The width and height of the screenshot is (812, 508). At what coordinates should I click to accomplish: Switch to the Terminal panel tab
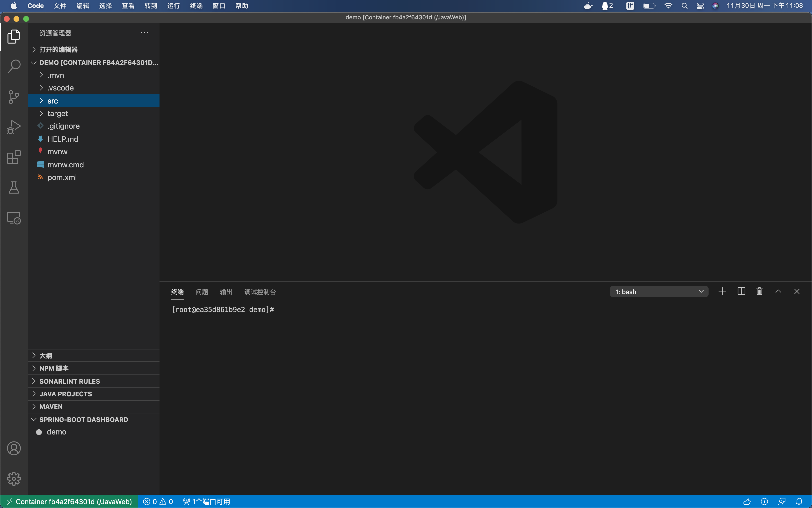177,292
